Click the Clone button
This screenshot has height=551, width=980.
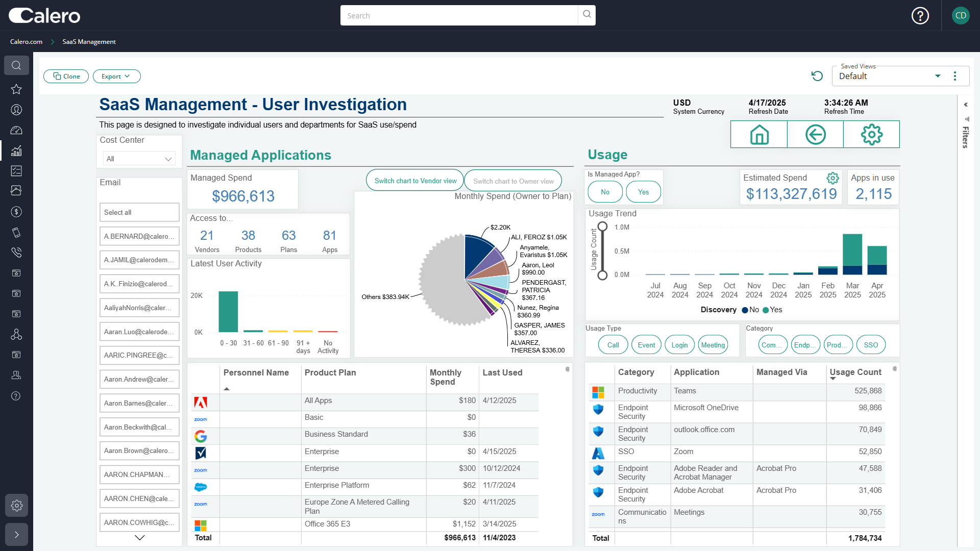click(x=66, y=76)
